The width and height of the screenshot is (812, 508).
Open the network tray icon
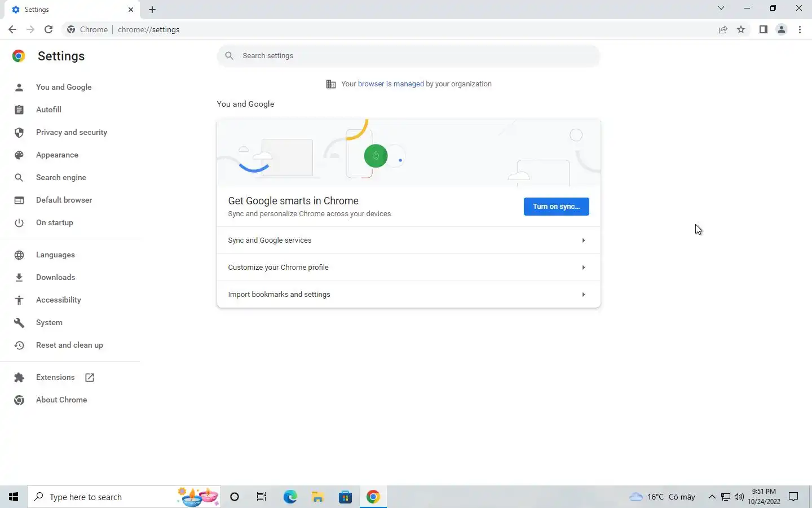(x=726, y=497)
